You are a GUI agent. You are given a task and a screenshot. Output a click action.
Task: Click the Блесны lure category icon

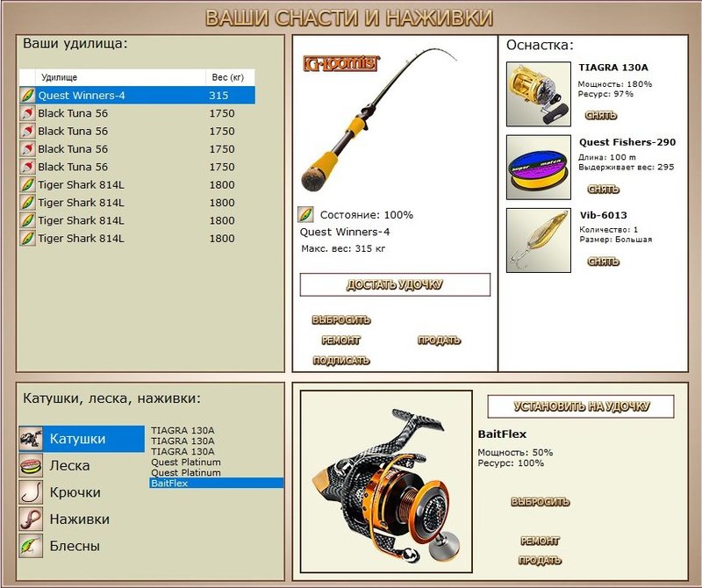(x=31, y=546)
